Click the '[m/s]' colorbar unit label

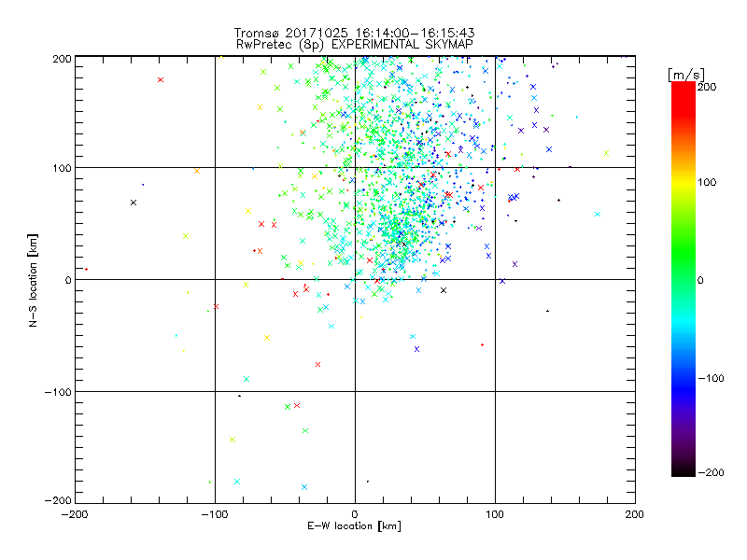[x=686, y=75]
